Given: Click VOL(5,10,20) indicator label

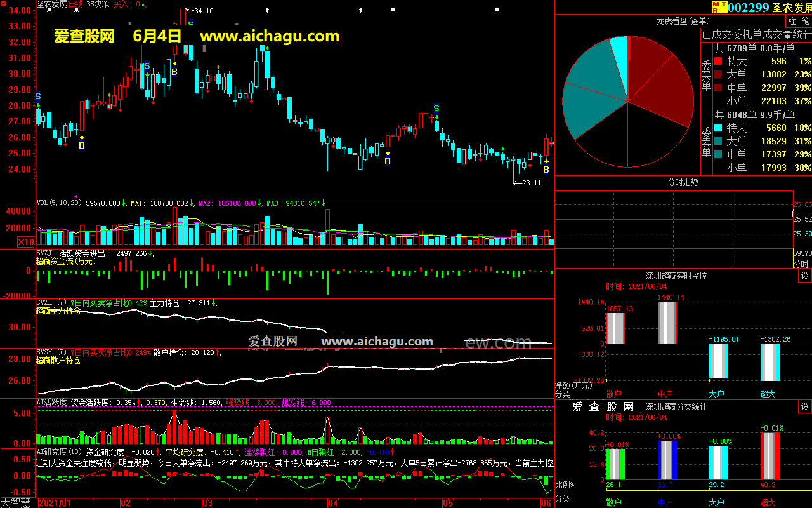Looking at the screenshot, I should [x=60, y=203].
